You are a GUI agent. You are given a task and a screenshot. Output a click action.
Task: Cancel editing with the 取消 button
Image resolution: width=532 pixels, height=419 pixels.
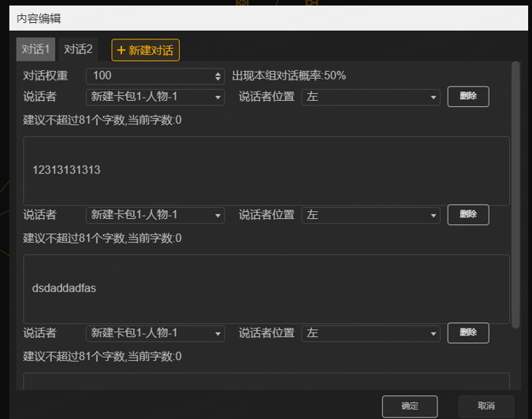486,406
